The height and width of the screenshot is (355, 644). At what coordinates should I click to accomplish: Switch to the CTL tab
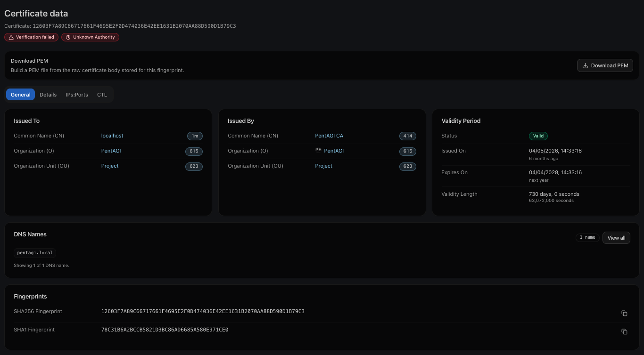click(102, 95)
